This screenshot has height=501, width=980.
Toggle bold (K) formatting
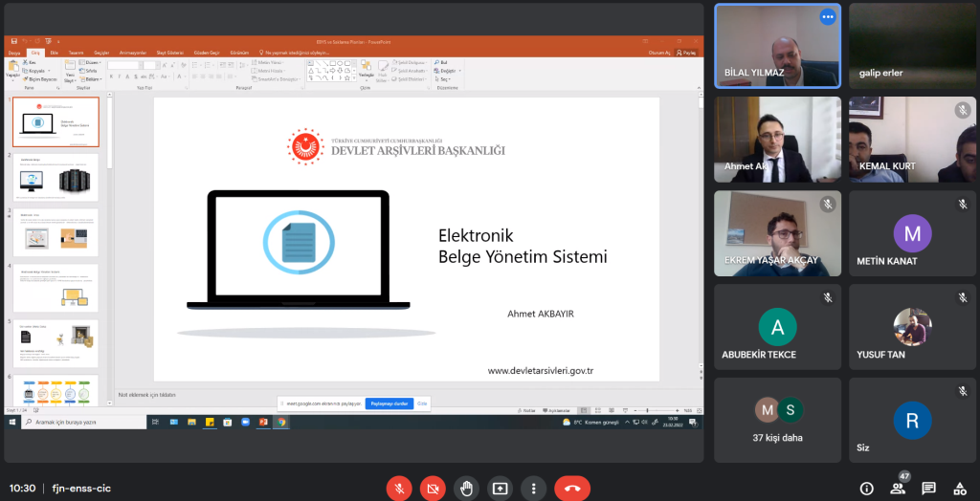pyautogui.click(x=111, y=76)
